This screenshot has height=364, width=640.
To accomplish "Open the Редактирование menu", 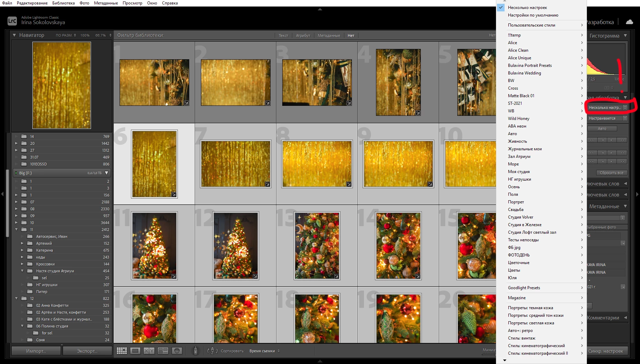I will [32, 3].
